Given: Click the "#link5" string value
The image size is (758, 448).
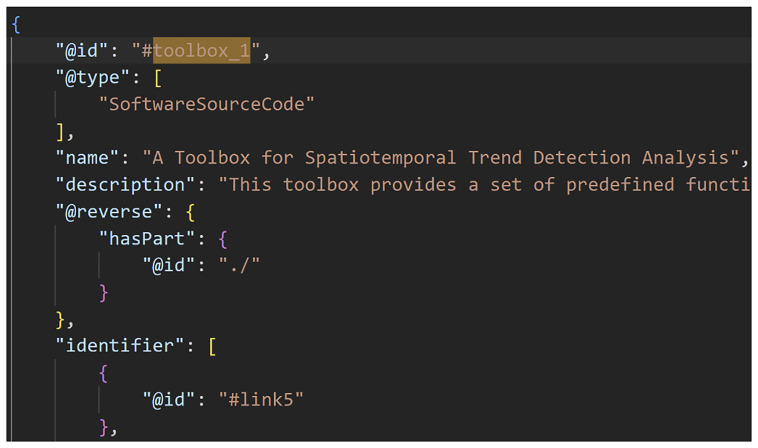Looking at the screenshot, I should 261,401.
